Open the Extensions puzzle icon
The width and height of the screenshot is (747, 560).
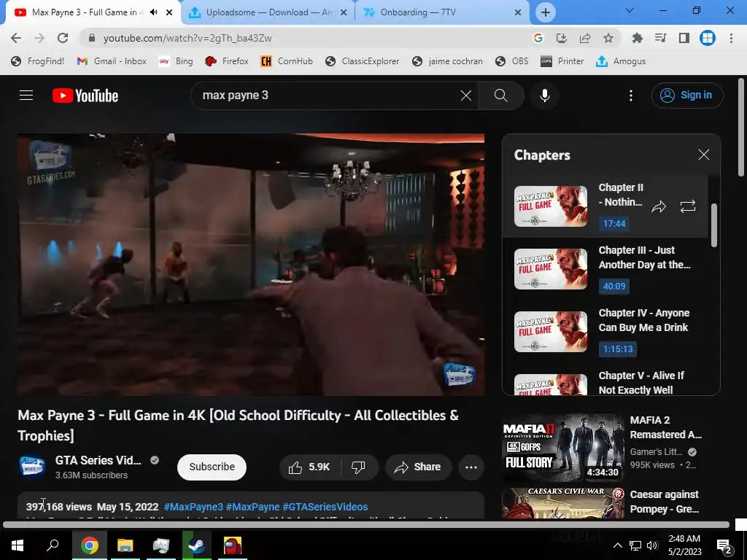coord(637,38)
